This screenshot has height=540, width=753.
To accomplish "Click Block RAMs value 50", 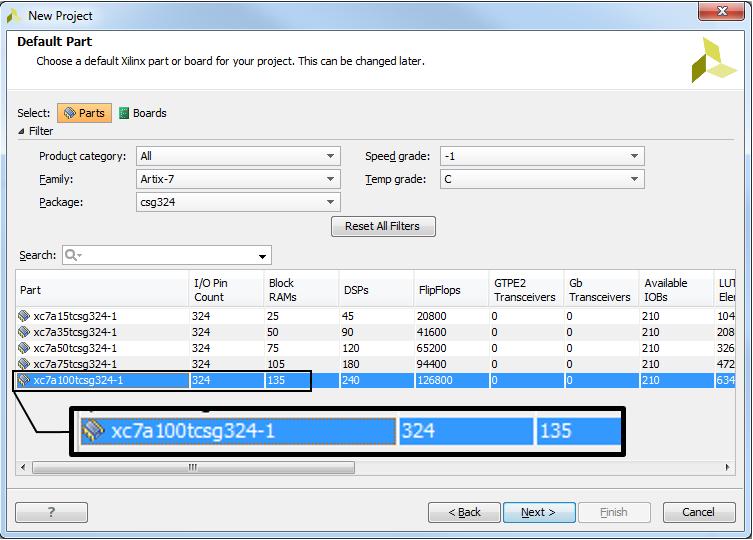I will (x=273, y=332).
